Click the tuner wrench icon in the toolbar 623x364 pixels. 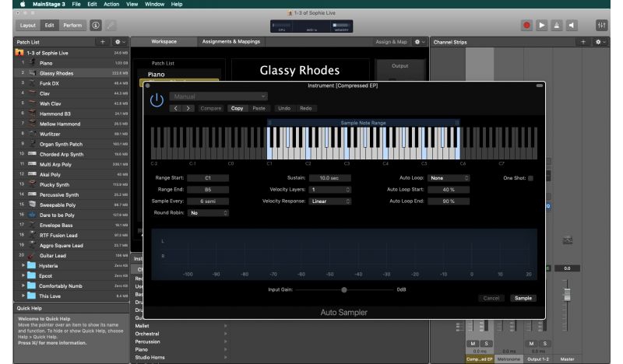pos(111,26)
